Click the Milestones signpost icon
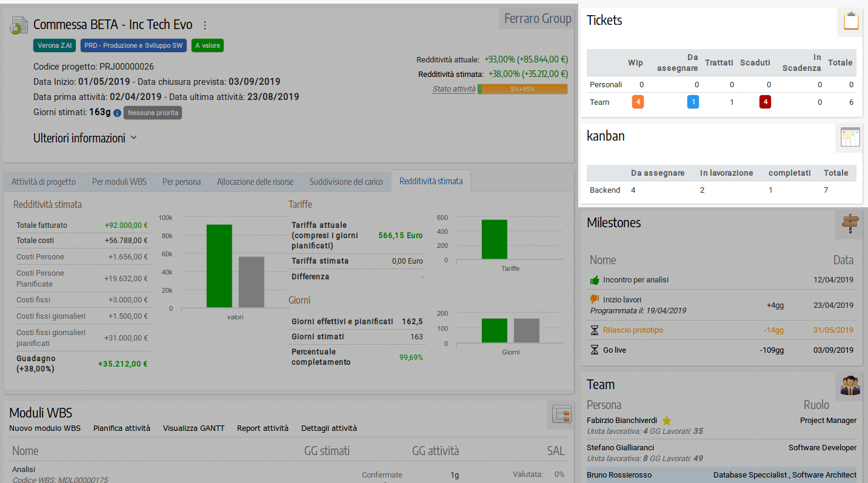Viewport: 868px width, 483px height. (849, 224)
